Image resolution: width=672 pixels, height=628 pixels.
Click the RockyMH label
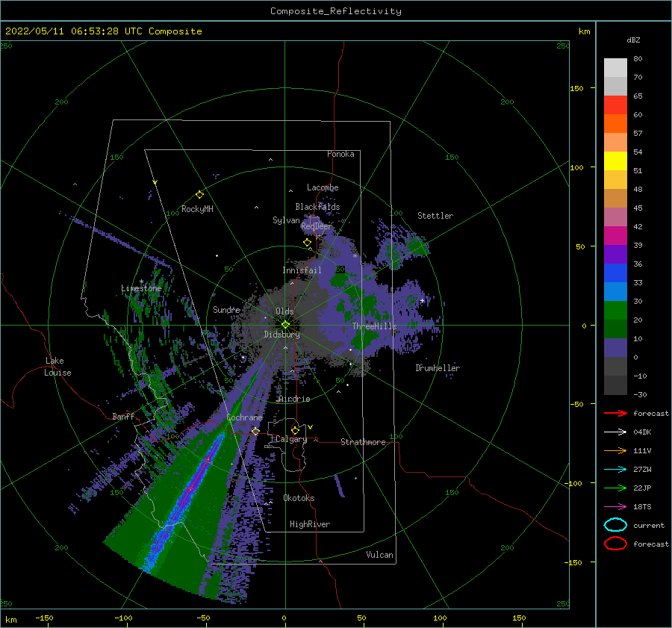pyautogui.click(x=197, y=209)
